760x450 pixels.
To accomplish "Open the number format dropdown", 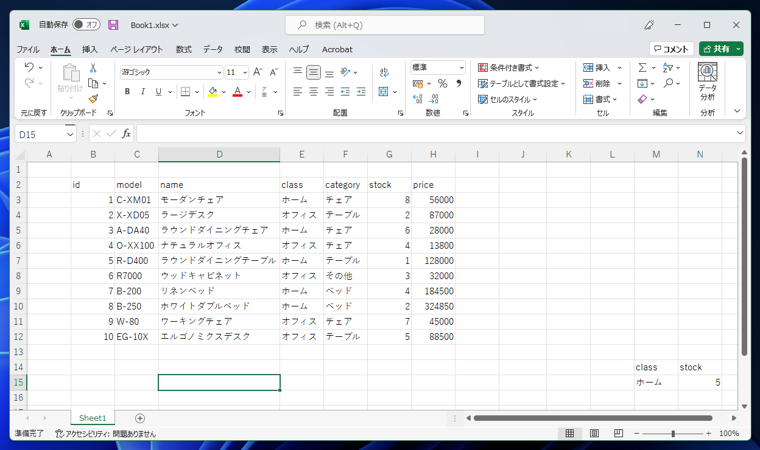I will click(x=461, y=67).
